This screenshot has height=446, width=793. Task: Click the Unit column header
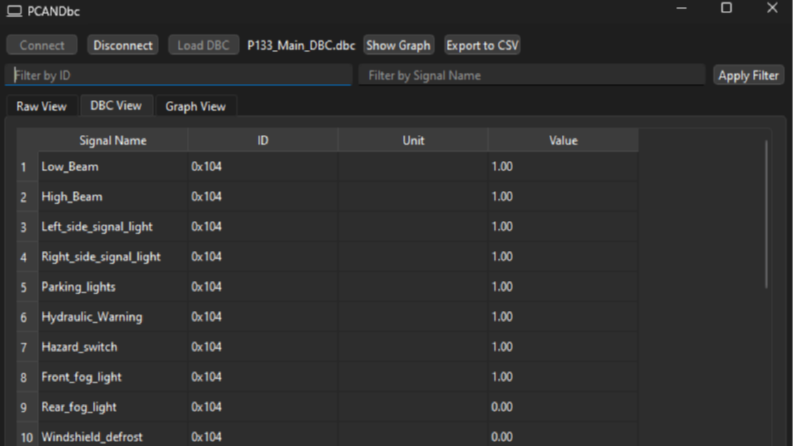(413, 140)
